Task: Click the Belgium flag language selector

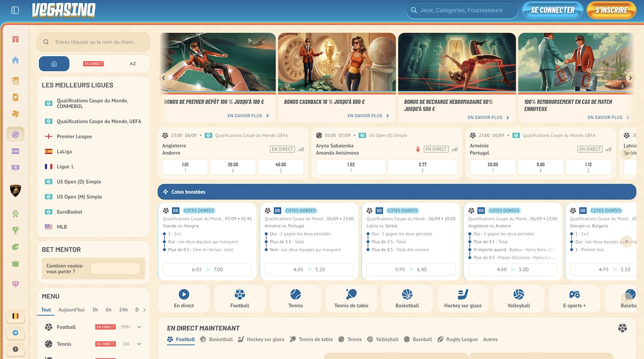Action: click(16, 317)
